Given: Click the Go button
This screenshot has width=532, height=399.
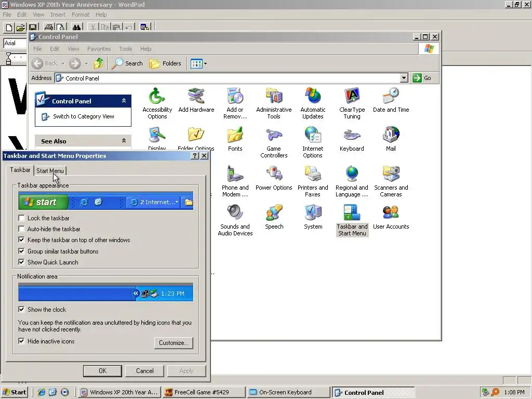Looking at the screenshot, I should (422, 78).
